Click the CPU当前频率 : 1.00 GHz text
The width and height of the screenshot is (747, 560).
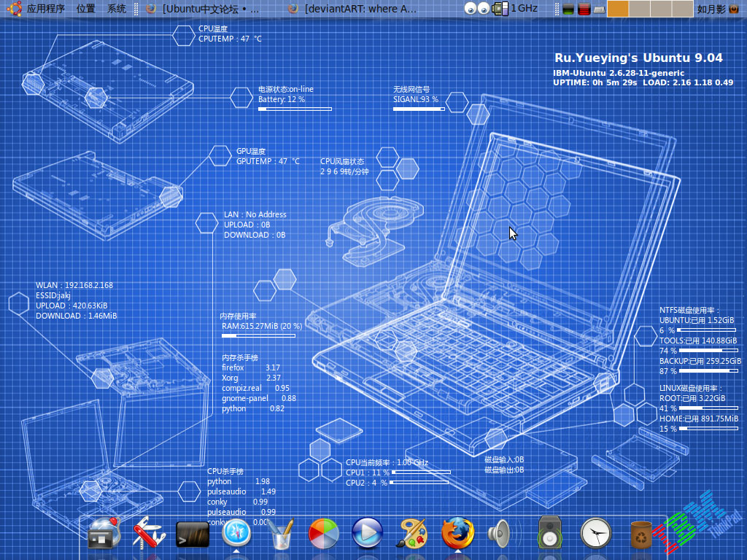pyautogui.click(x=387, y=462)
